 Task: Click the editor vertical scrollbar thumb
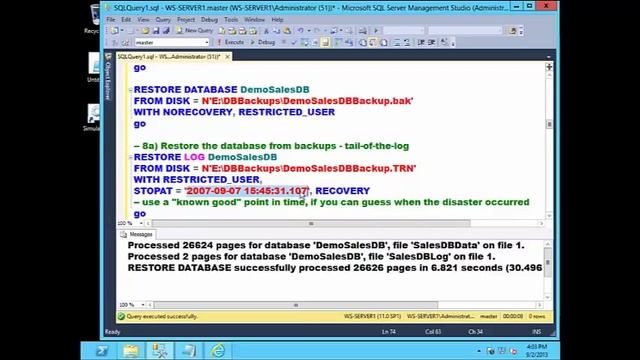click(549, 124)
